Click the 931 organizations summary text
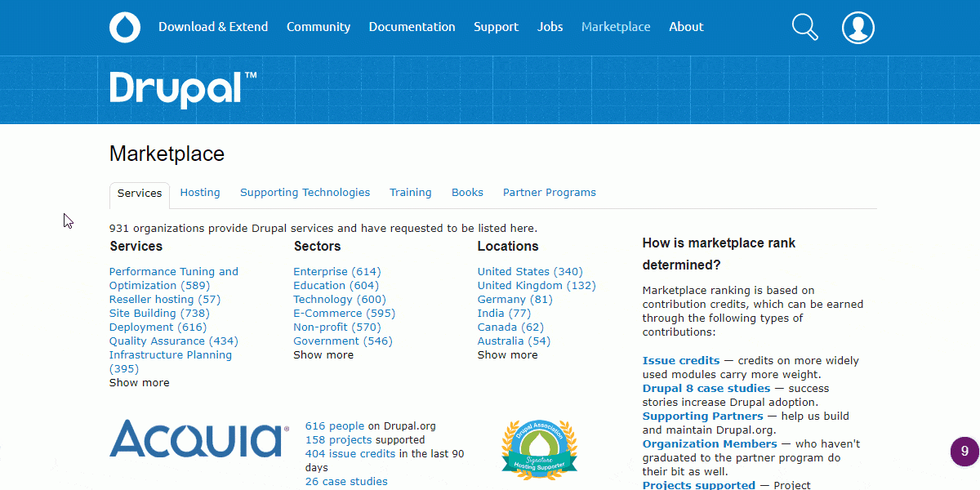The image size is (980, 490). pyautogui.click(x=323, y=229)
